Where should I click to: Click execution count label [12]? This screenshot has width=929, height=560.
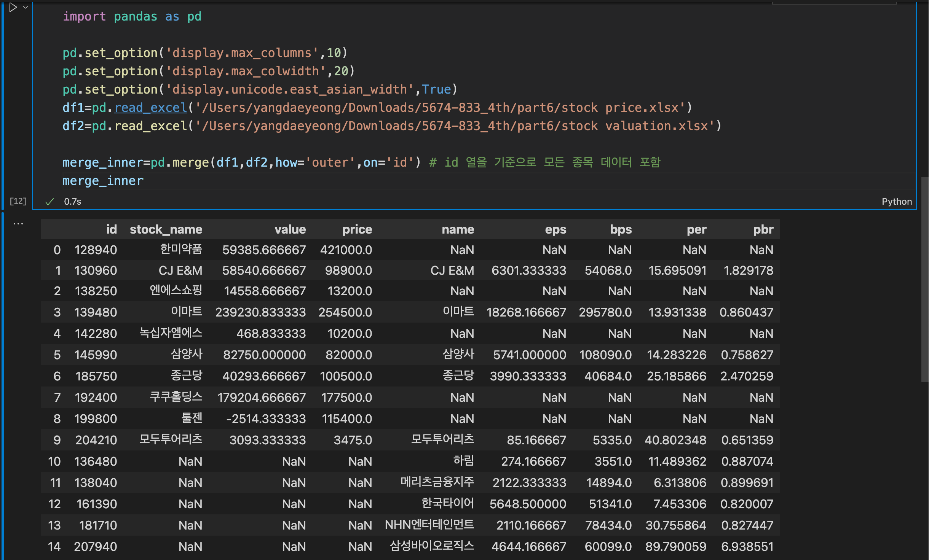click(x=18, y=201)
